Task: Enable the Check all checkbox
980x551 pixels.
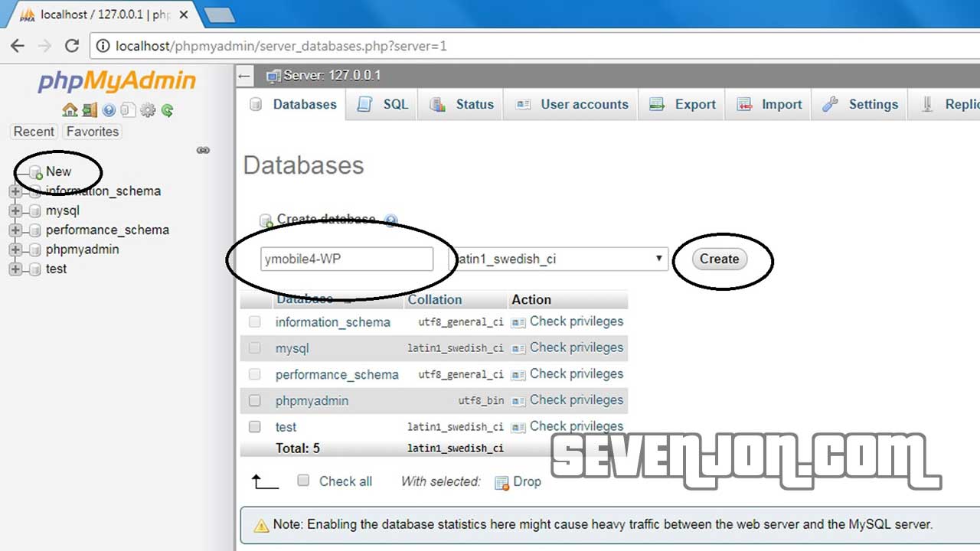Action: 303,481
